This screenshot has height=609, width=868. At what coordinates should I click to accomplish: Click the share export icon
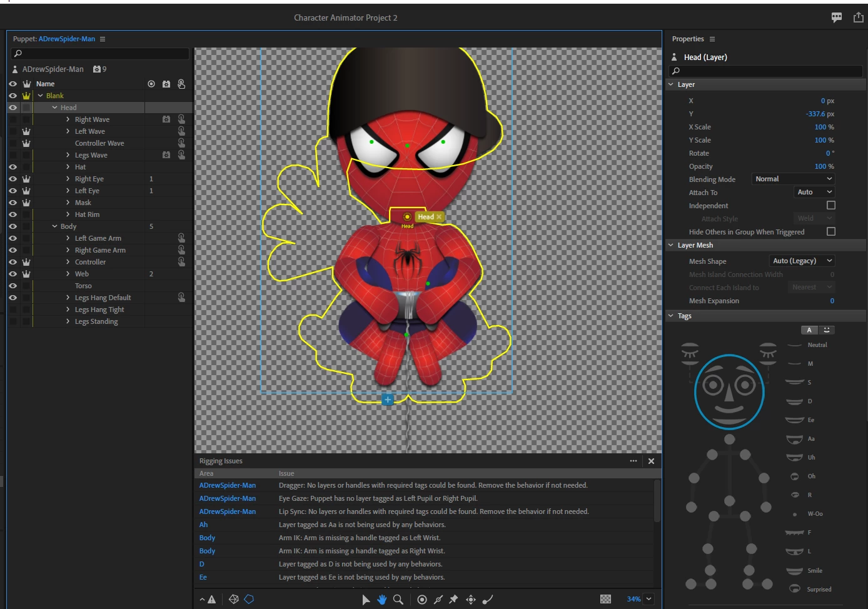(859, 18)
